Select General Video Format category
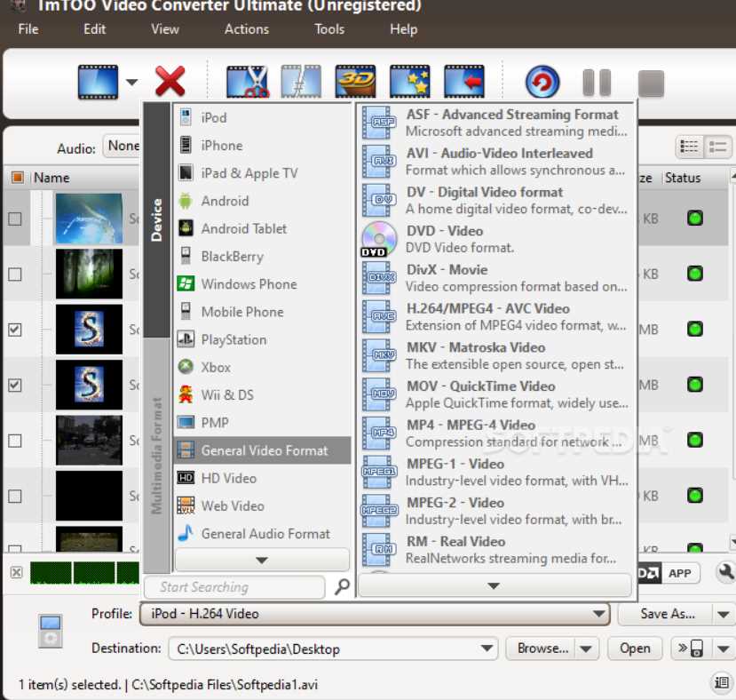 262,450
